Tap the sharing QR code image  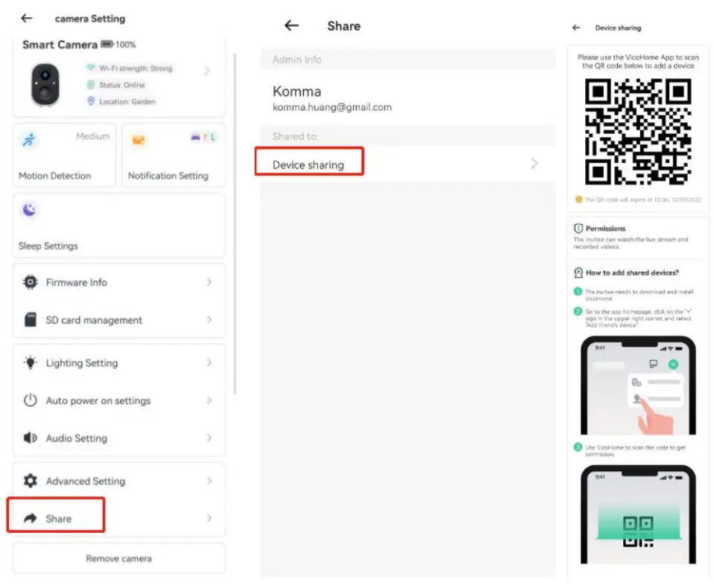[638, 132]
